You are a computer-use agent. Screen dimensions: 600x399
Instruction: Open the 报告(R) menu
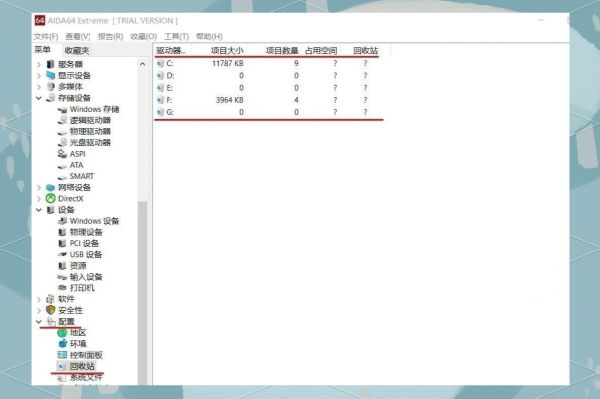(x=110, y=36)
